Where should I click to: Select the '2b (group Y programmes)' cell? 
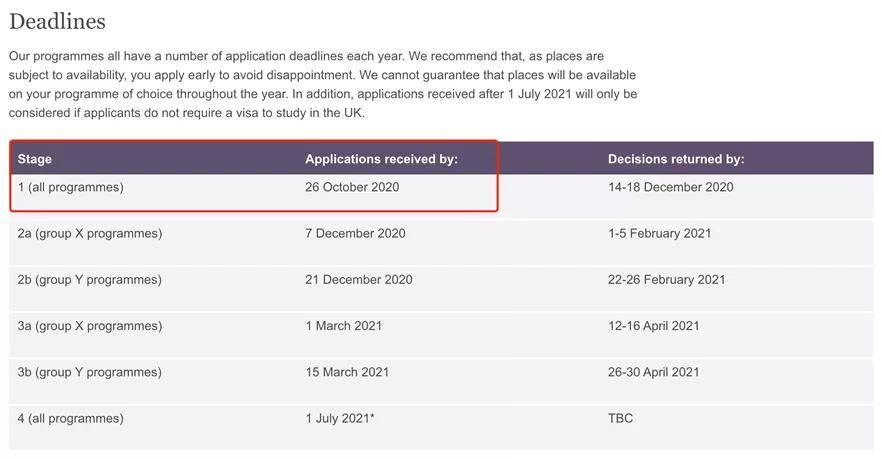point(90,280)
